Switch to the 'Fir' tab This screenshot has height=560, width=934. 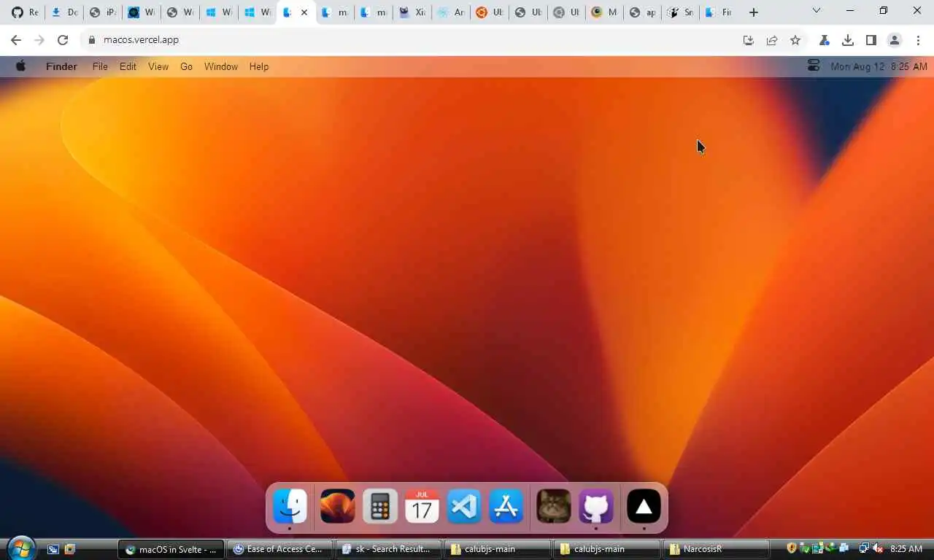[718, 12]
